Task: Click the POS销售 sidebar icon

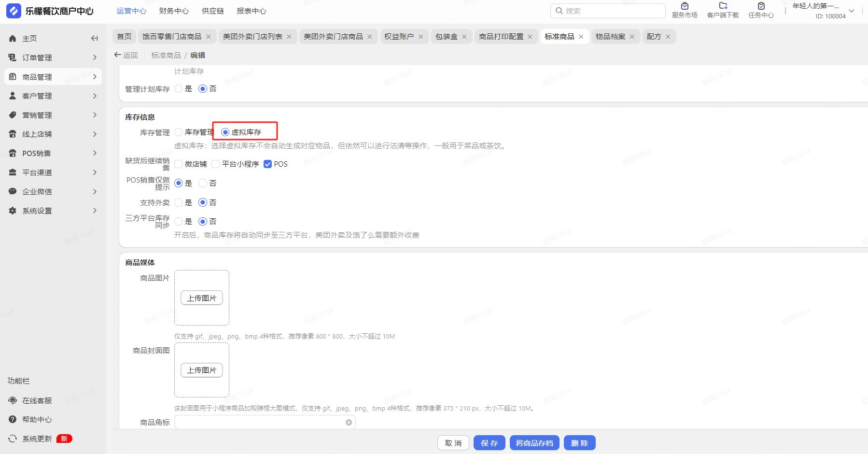Action: [x=13, y=153]
